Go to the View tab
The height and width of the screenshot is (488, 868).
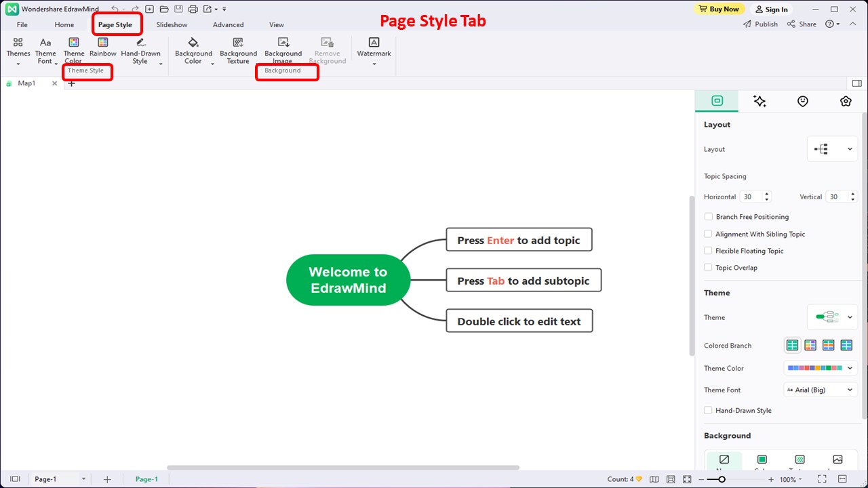point(277,24)
